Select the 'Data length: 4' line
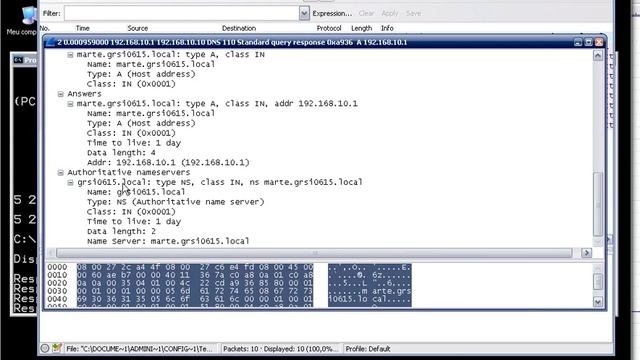Image resolution: width=640 pixels, height=360 pixels. [121, 153]
